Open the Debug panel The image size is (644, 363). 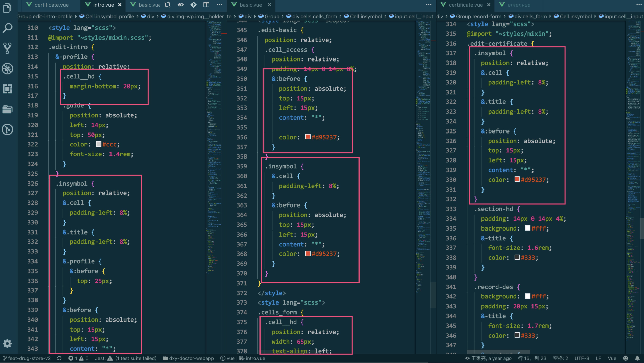(7, 68)
